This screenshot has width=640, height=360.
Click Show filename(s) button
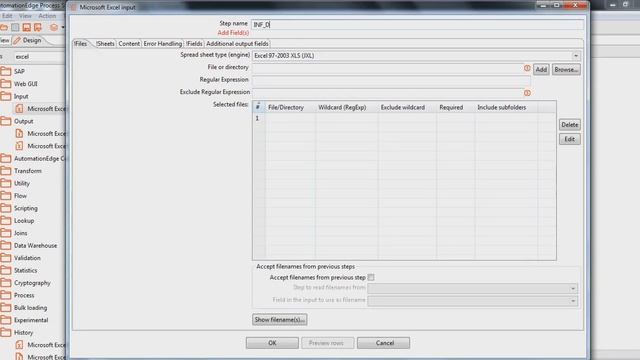(x=280, y=320)
